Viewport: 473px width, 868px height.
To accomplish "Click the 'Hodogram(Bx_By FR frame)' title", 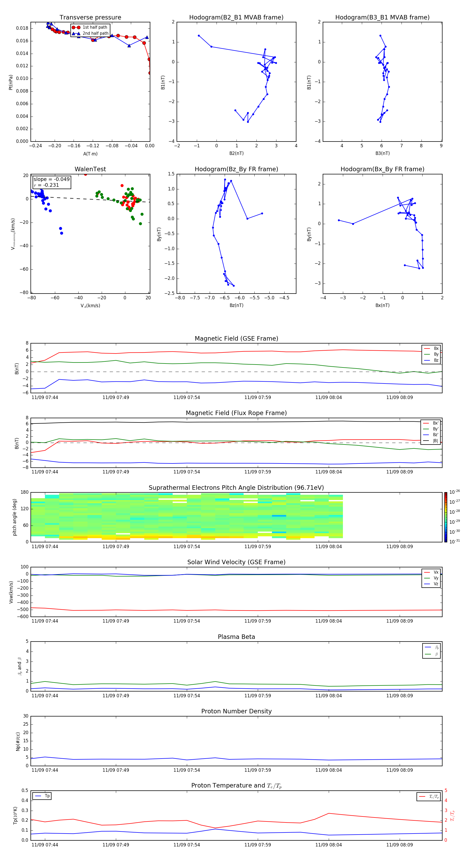I will click(382, 169).
